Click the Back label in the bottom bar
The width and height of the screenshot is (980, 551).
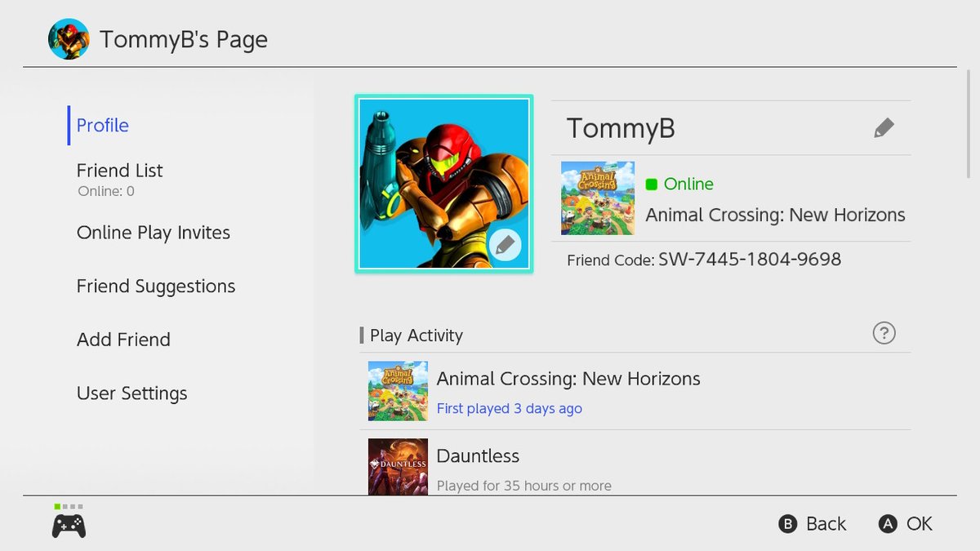pos(826,524)
